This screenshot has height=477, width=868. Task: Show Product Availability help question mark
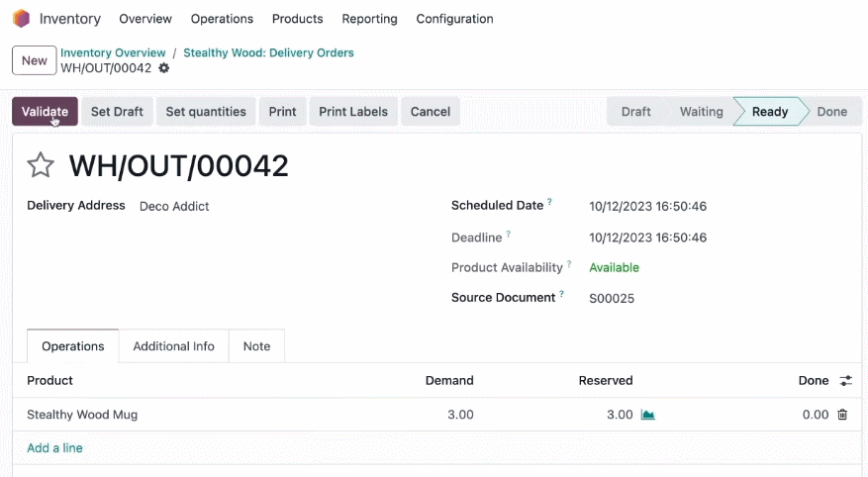[569, 263]
